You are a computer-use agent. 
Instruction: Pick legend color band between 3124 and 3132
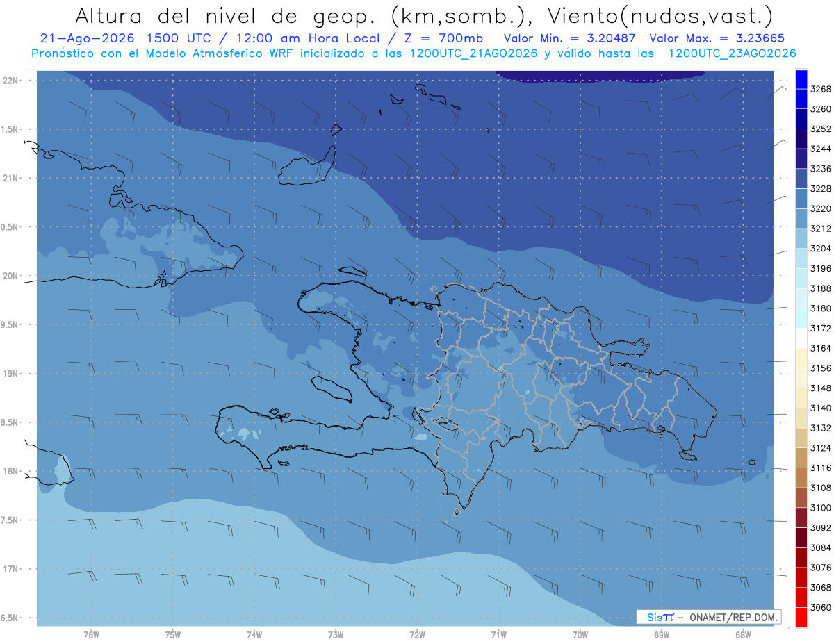tap(801, 438)
